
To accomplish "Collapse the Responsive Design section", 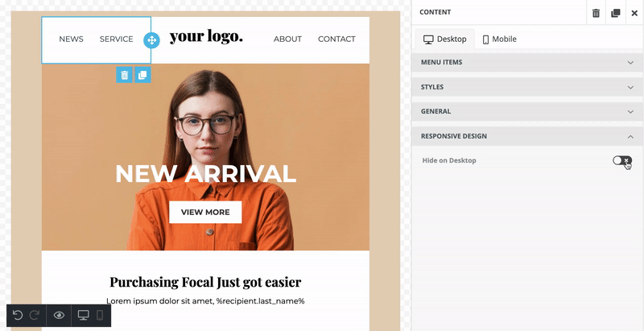I will [527, 136].
